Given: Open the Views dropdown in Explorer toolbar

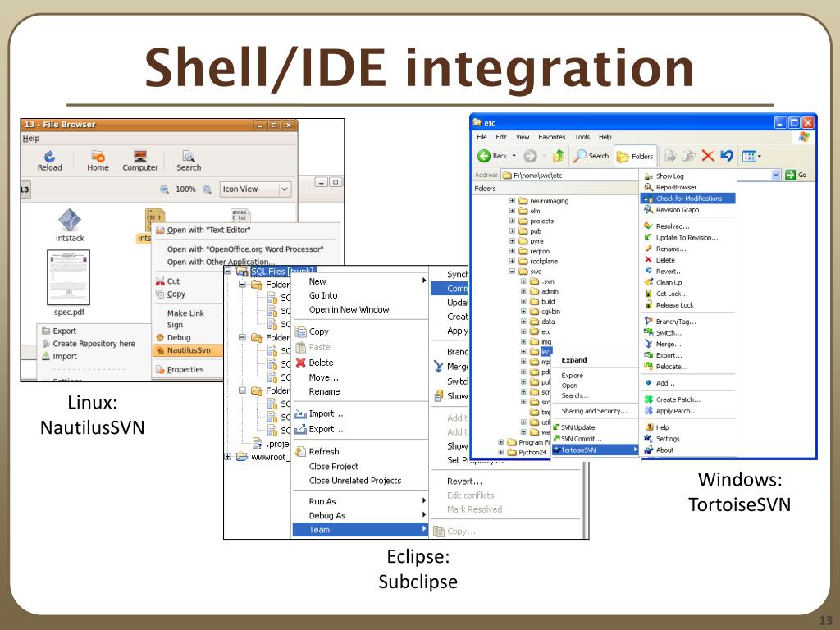Looking at the screenshot, I should [x=751, y=157].
